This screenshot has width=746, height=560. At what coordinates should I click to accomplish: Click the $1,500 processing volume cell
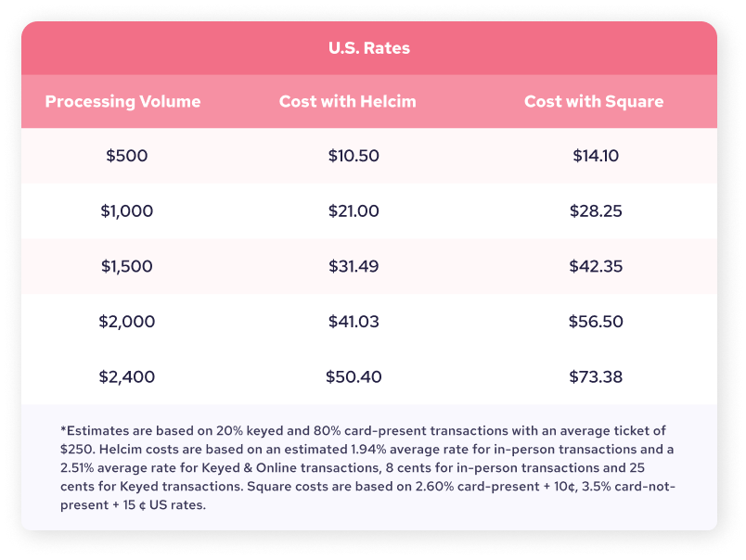tap(126, 266)
